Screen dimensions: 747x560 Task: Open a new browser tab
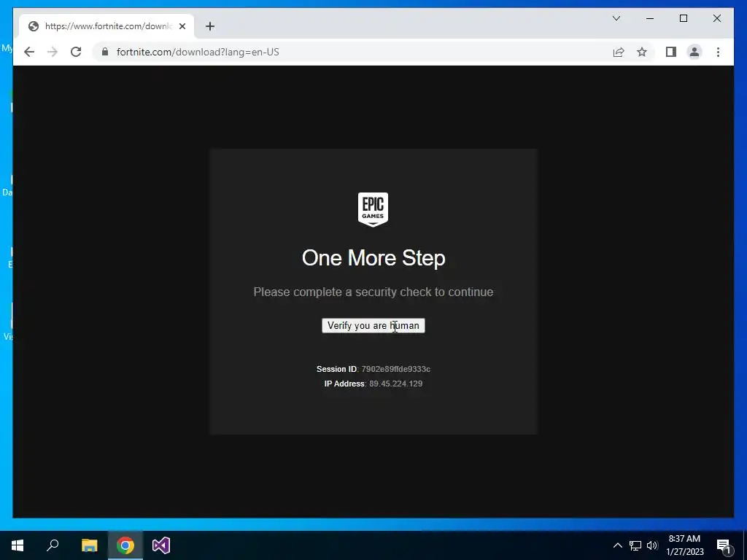tap(210, 26)
